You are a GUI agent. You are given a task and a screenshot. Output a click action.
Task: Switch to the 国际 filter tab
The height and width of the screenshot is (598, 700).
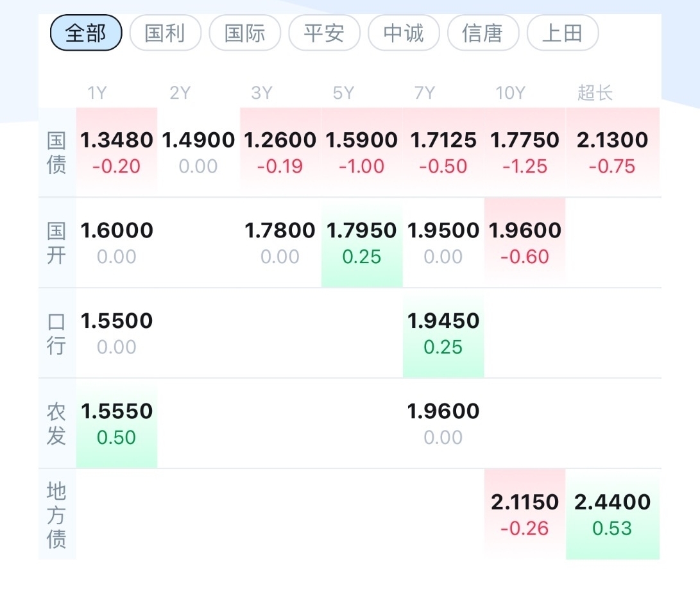tap(244, 33)
